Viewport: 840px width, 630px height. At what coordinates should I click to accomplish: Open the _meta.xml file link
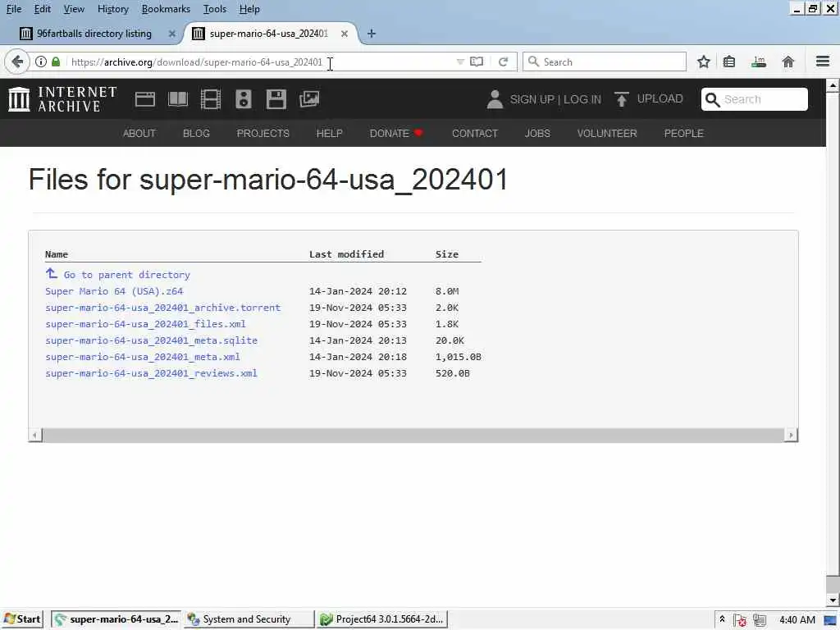point(143,357)
